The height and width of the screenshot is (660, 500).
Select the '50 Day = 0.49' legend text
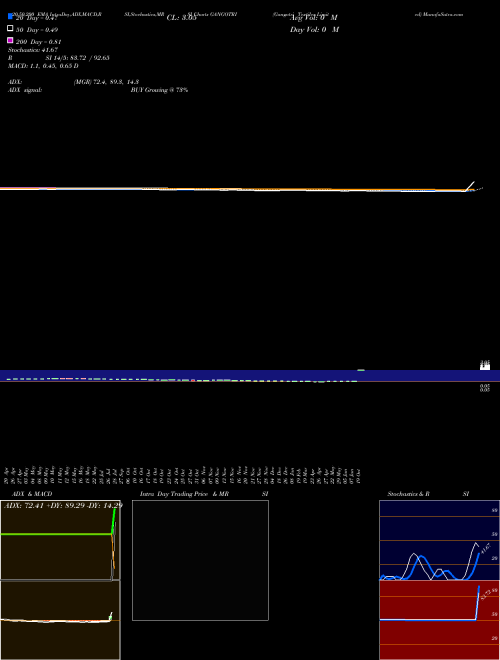point(37,30)
